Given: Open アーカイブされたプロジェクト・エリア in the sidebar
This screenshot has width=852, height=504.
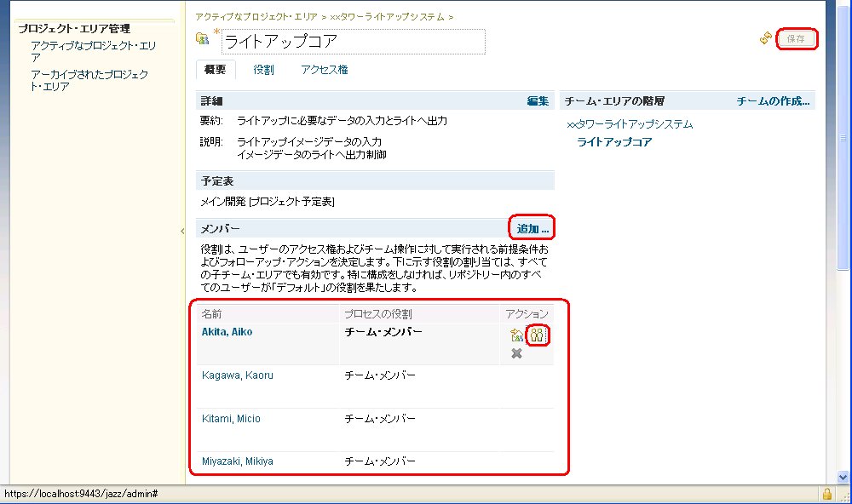Looking at the screenshot, I should coord(89,80).
